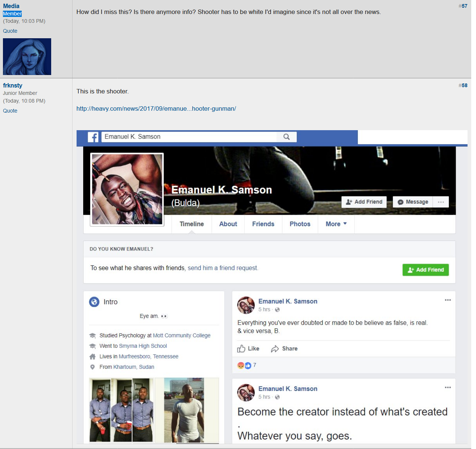The image size is (476, 449).
Task: Open post number #57 permalink
Action: coord(463,6)
